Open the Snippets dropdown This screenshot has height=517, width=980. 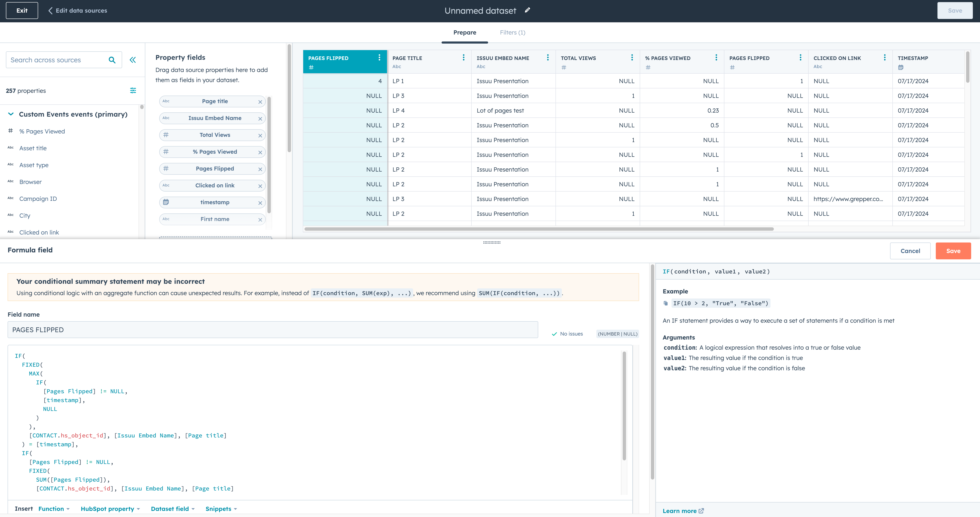pyautogui.click(x=221, y=509)
